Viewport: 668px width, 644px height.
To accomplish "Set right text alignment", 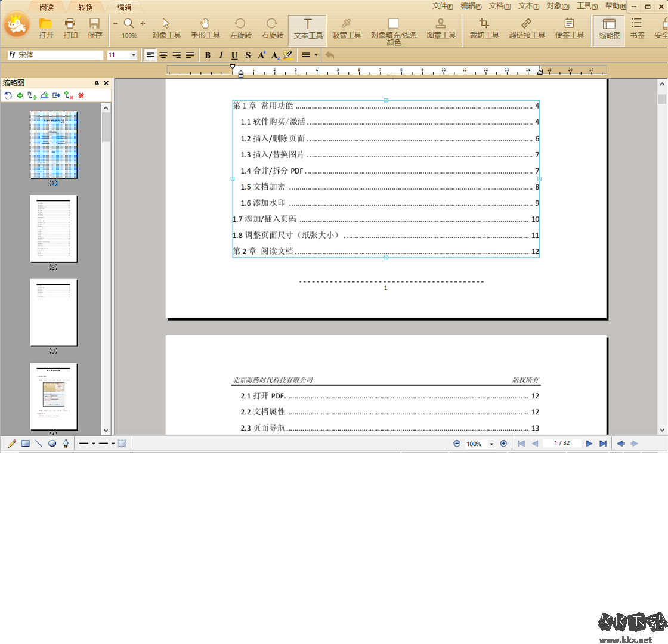I will pos(177,55).
